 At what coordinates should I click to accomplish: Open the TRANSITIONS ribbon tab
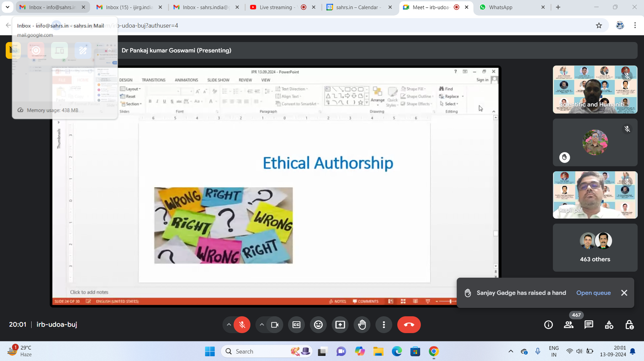click(153, 80)
